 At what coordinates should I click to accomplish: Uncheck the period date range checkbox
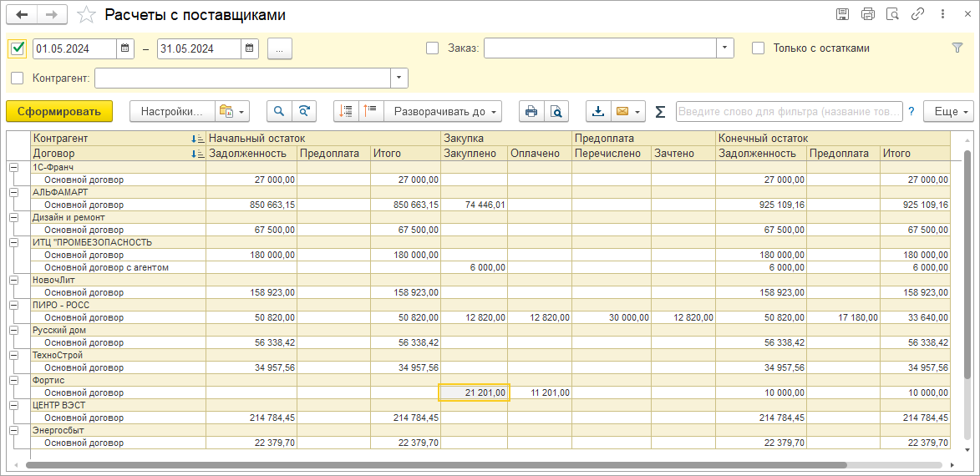point(18,48)
